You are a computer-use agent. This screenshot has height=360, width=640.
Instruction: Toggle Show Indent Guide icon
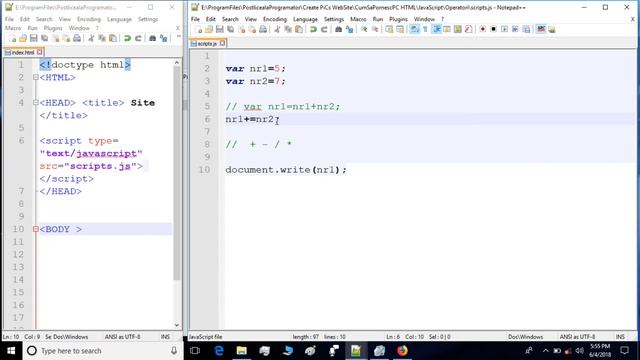pyautogui.click(x=436, y=29)
